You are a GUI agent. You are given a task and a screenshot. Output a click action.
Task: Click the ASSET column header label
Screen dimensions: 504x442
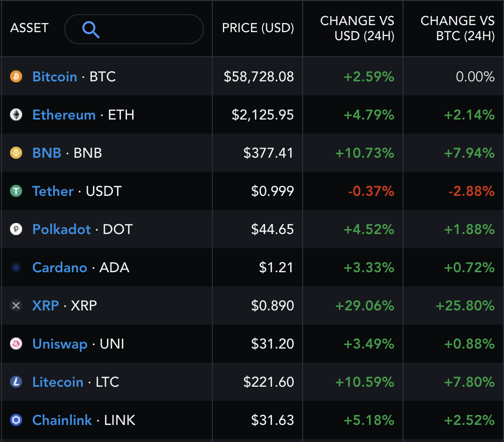(x=29, y=28)
